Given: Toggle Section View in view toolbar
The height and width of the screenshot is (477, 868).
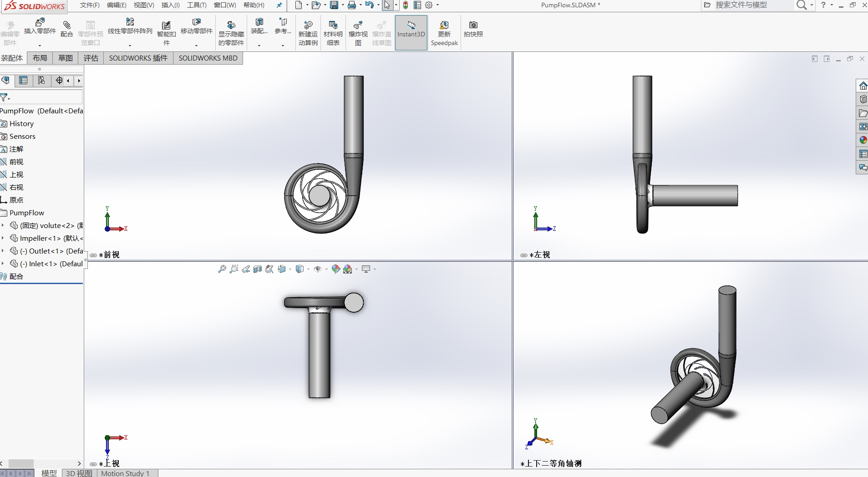Looking at the screenshot, I should 258,269.
